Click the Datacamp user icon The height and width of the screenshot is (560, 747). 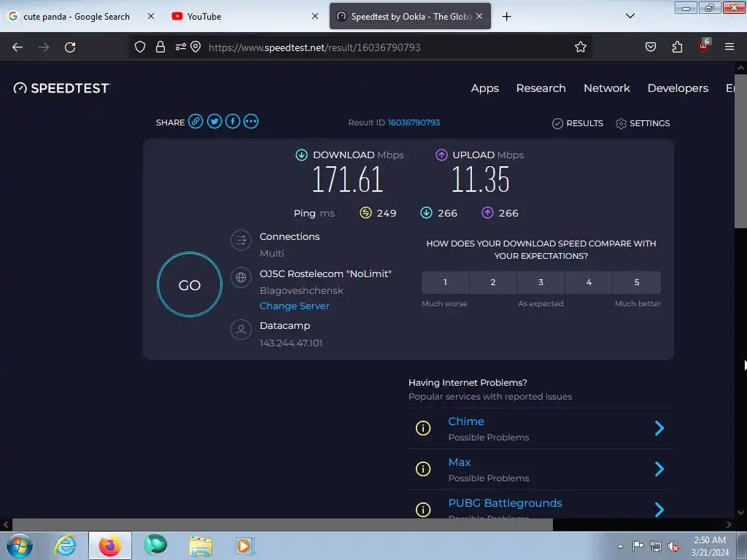(x=241, y=330)
